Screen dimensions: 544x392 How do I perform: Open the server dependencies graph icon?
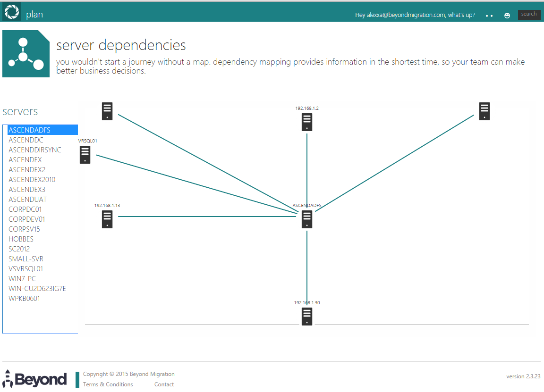(26, 54)
